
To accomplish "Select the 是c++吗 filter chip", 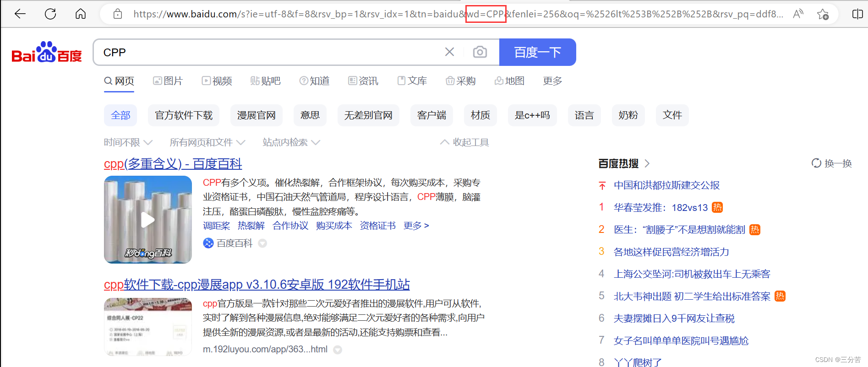I will [x=532, y=115].
